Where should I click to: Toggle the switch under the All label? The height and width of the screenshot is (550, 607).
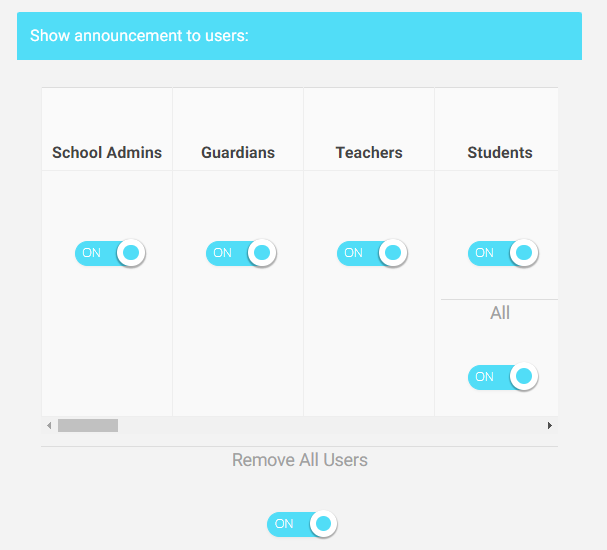pos(503,377)
